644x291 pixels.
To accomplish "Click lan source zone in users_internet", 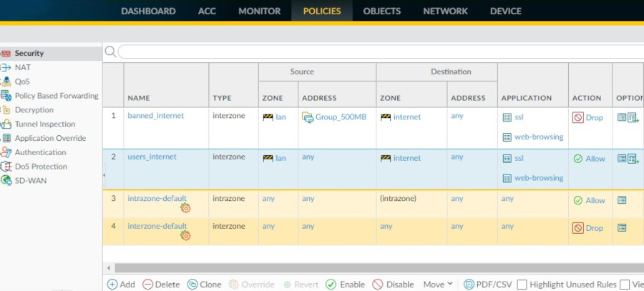I will pos(280,158).
